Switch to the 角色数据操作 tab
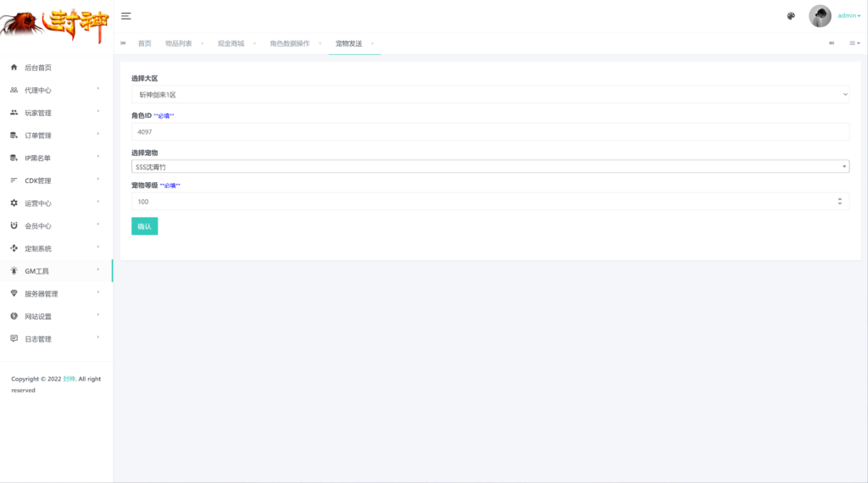Viewport: 868px width, 483px height. pyautogui.click(x=289, y=43)
